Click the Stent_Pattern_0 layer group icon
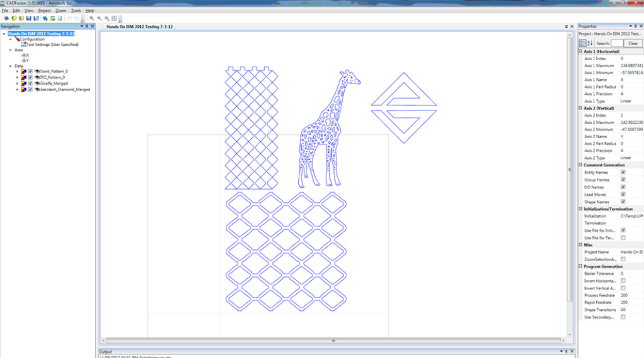Screen dimensions: 644x358 pyautogui.click(x=24, y=72)
